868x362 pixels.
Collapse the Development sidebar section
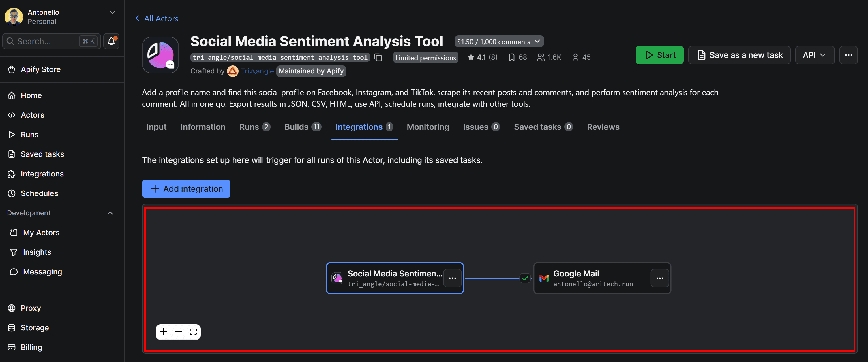point(110,213)
